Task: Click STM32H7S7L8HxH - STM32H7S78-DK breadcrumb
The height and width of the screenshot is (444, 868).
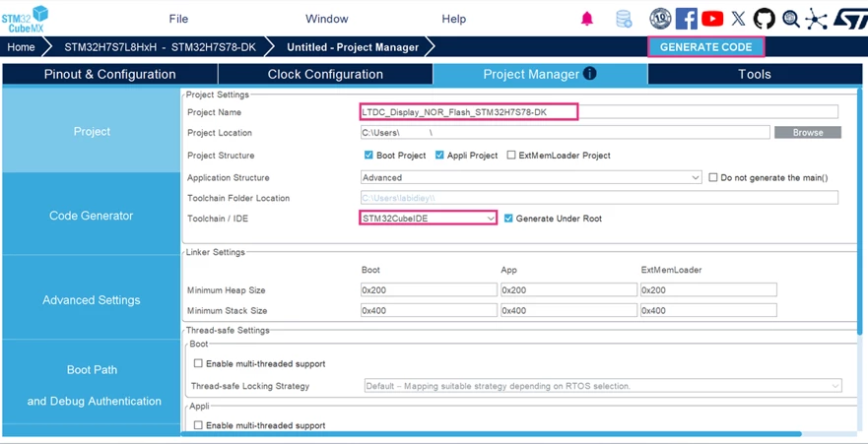Action: click(x=160, y=47)
